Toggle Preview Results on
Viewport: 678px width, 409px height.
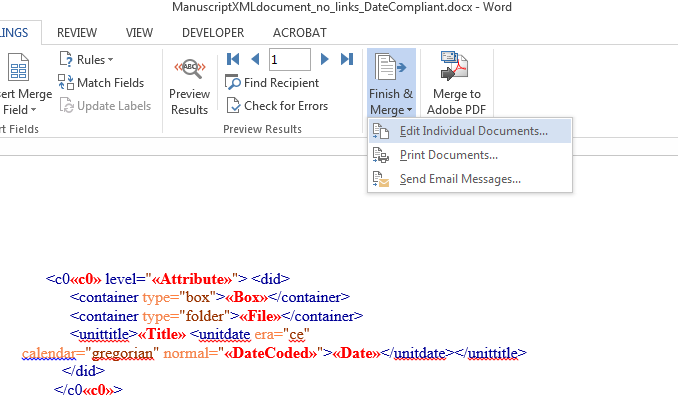(189, 83)
